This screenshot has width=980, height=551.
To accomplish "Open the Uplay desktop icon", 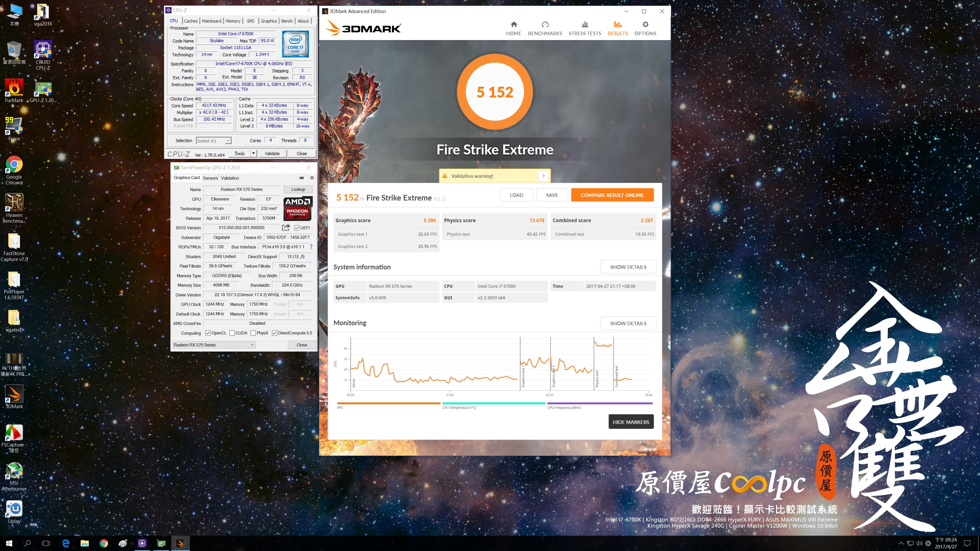I will pyautogui.click(x=14, y=512).
